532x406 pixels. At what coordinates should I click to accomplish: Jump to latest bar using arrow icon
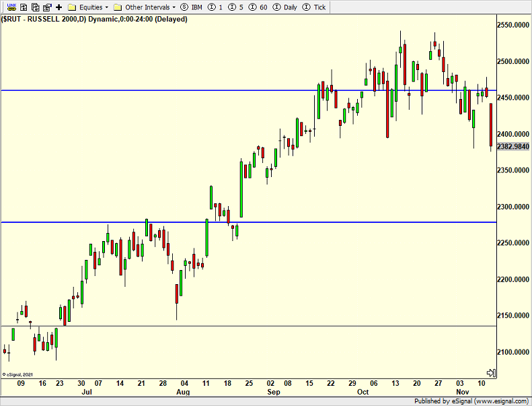coord(491,373)
